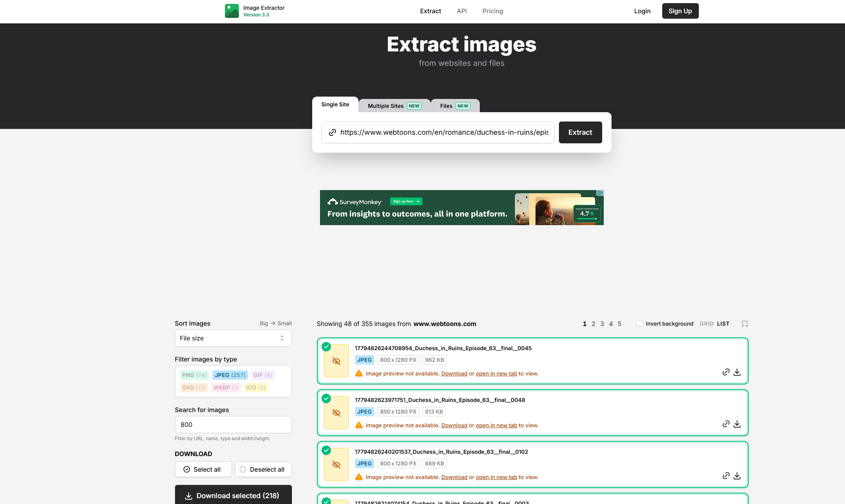Click the website URL input field
This screenshot has width=845, height=504.
point(438,132)
